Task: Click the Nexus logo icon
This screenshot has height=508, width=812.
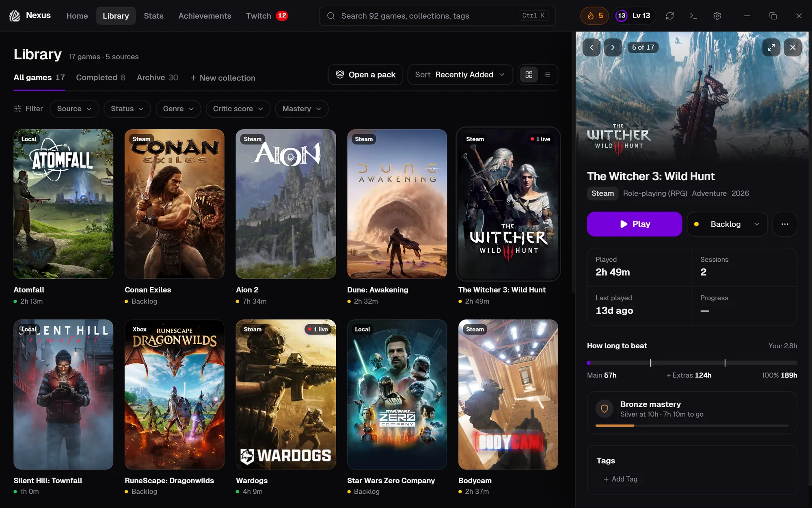Action: pos(15,15)
